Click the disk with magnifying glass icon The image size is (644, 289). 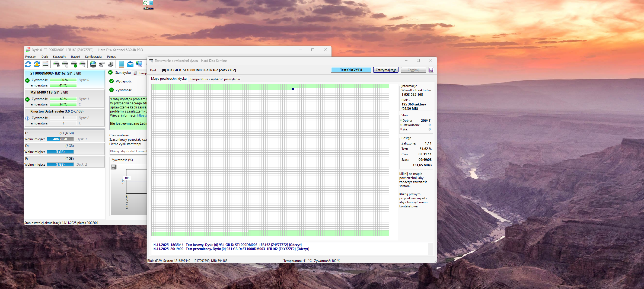click(x=82, y=64)
